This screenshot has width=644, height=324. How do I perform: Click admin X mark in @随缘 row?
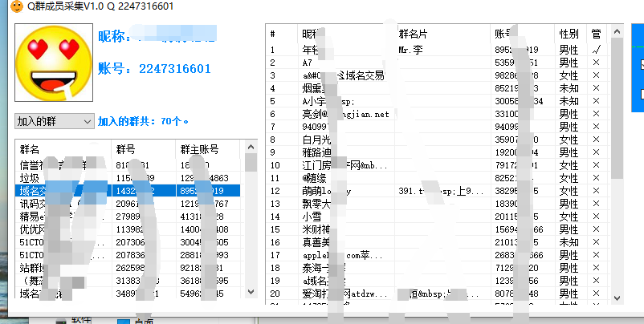(x=597, y=178)
